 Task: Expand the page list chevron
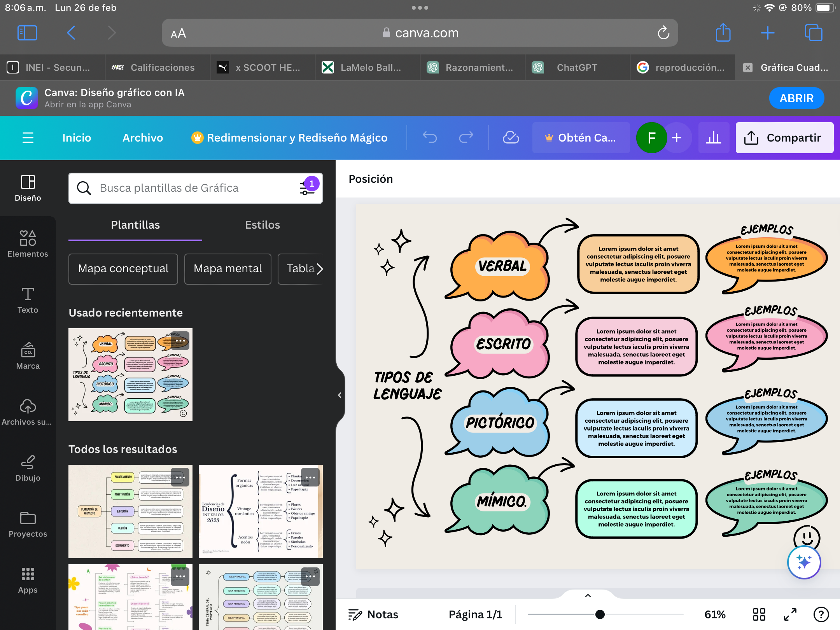[588, 595]
